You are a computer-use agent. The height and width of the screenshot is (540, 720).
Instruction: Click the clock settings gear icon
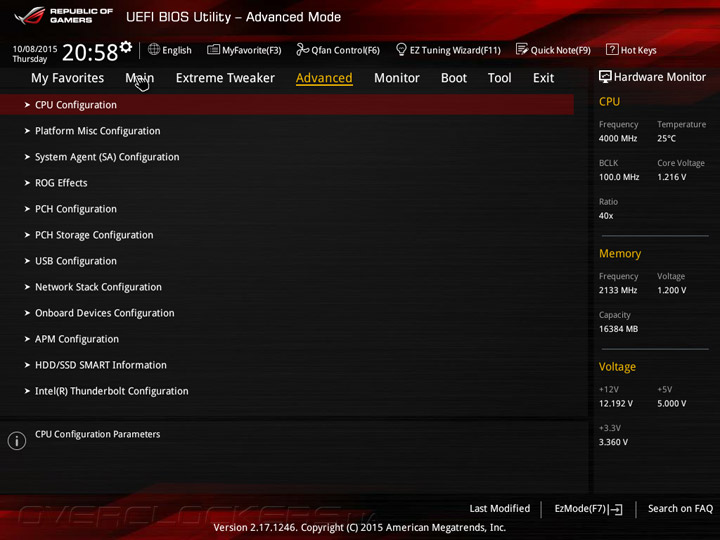tap(126, 47)
